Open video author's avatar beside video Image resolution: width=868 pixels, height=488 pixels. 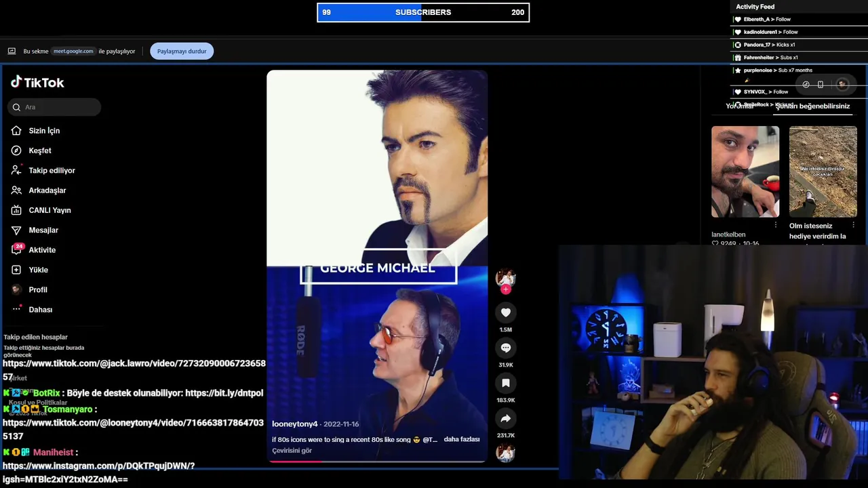click(505, 277)
